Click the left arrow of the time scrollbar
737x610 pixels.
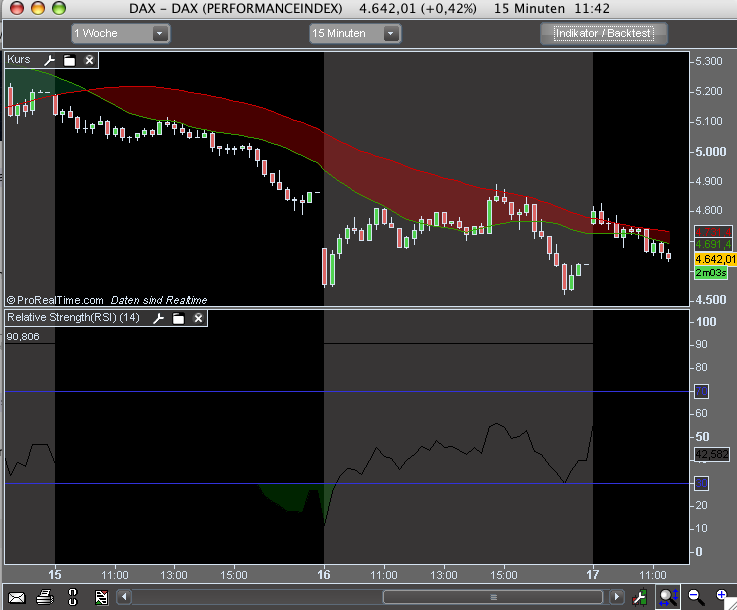[124, 597]
